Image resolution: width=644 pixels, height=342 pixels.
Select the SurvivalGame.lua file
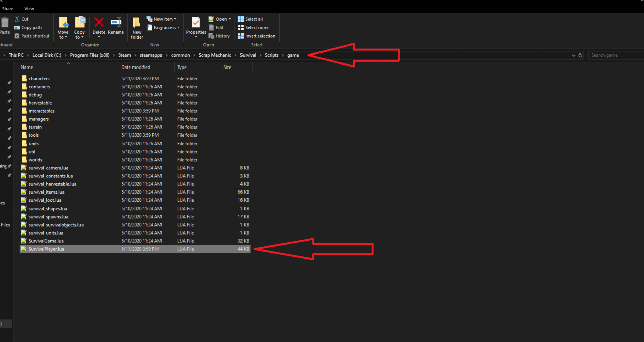(x=46, y=241)
